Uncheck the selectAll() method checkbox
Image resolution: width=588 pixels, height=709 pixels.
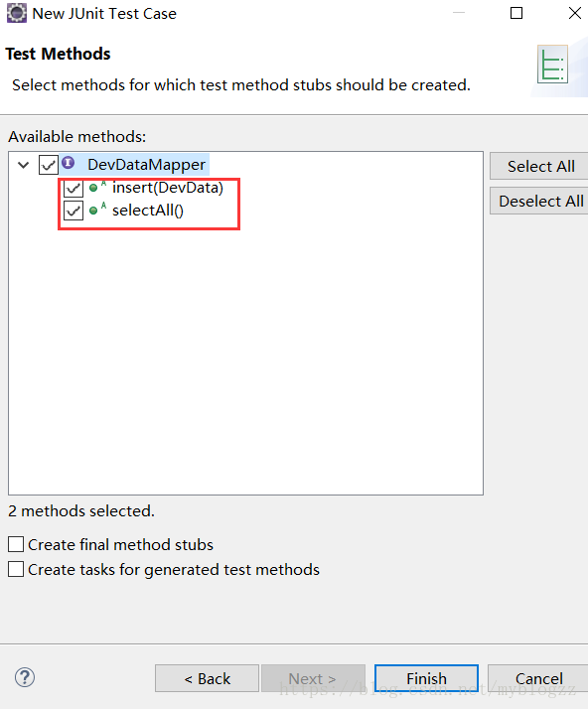tap(73, 211)
